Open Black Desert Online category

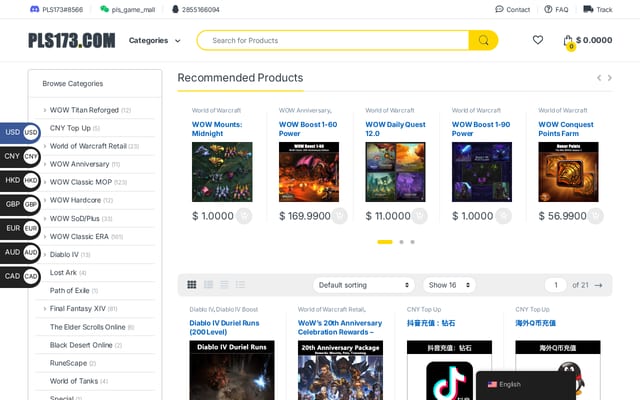pos(81,345)
